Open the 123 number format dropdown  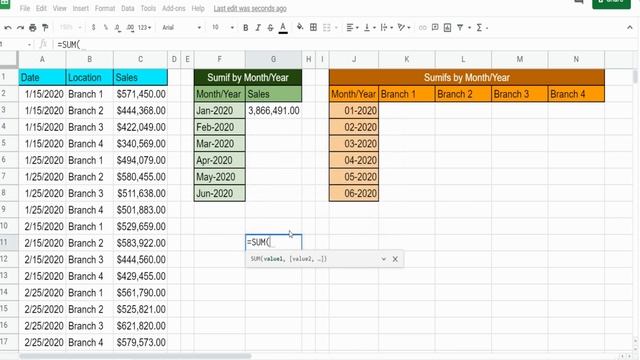click(144, 28)
